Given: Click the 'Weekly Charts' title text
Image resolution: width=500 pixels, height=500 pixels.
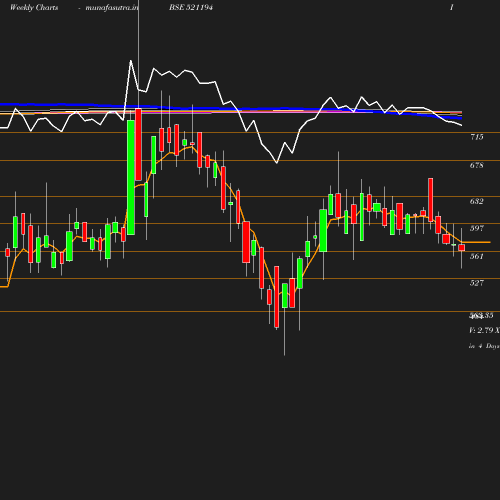Looking at the screenshot, I should [x=34, y=8].
